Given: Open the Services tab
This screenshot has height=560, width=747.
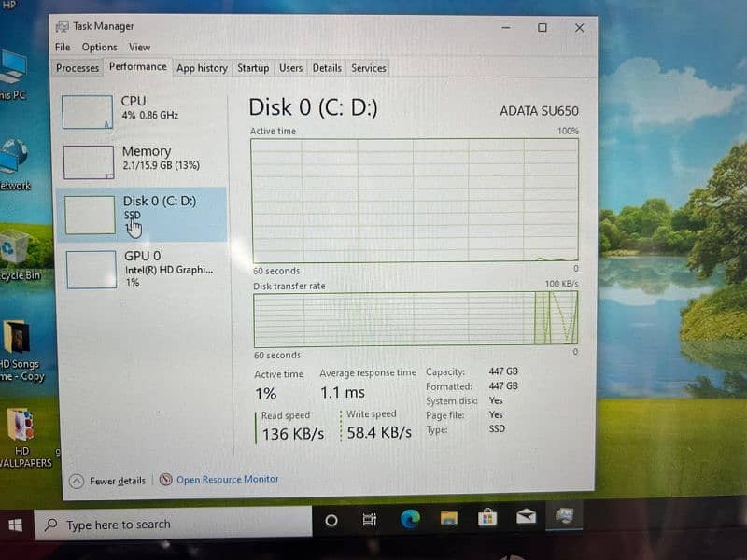Looking at the screenshot, I should click(369, 68).
